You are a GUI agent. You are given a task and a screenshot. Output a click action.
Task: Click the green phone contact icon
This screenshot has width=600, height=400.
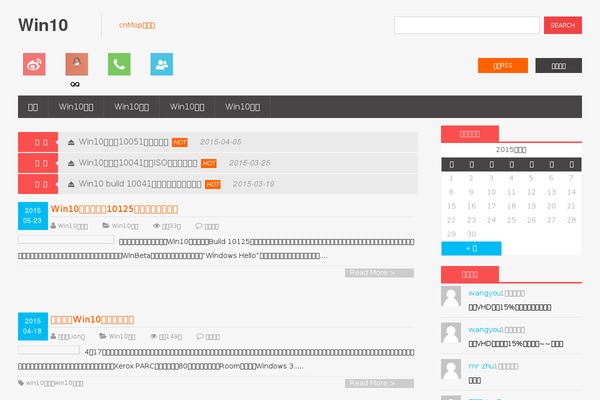click(x=119, y=64)
